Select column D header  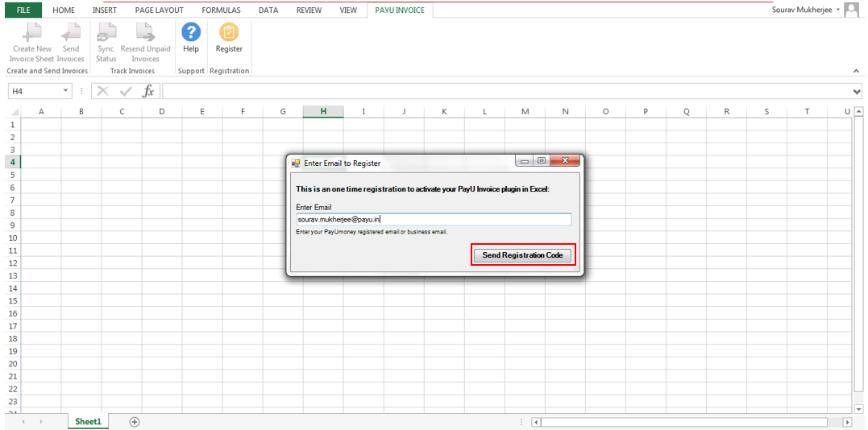click(162, 112)
